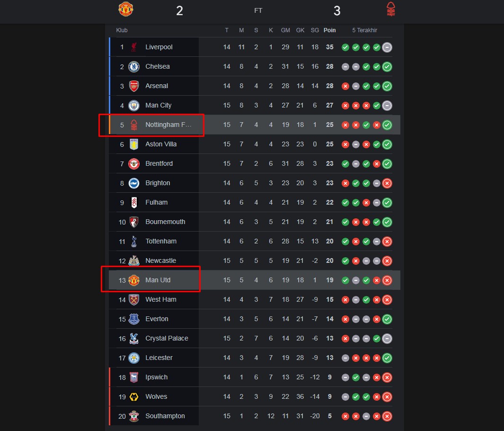Click Nottingham Forest's latest win result icon
The height and width of the screenshot is (431, 504).
pyautogui.click(x=387, y=125)
